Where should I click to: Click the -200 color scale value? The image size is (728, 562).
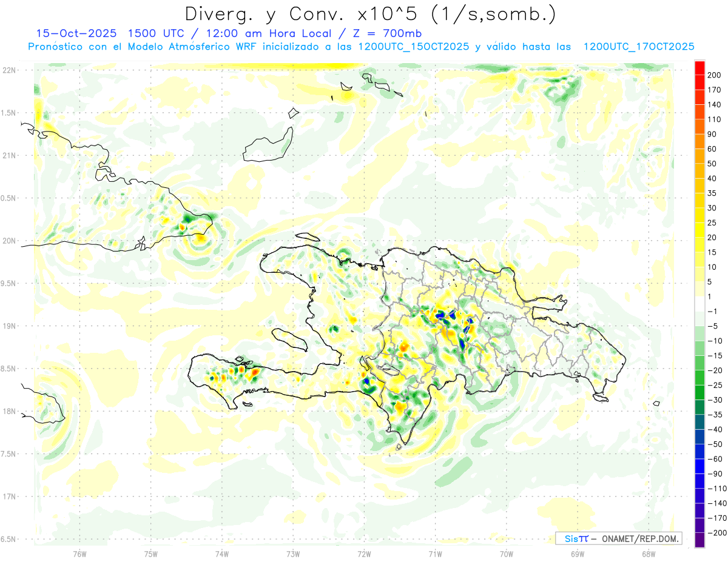point(717,533)
